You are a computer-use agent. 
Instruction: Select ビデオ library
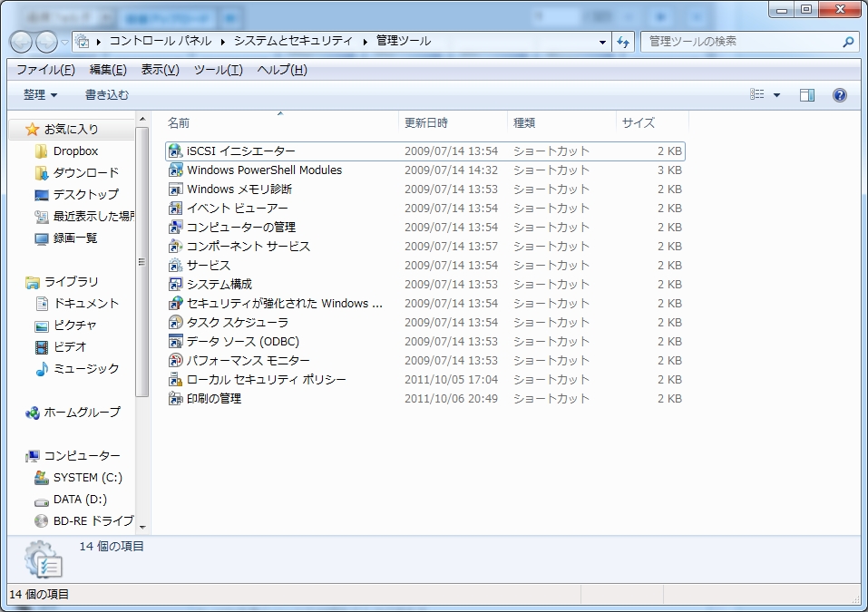pos(61,347)
